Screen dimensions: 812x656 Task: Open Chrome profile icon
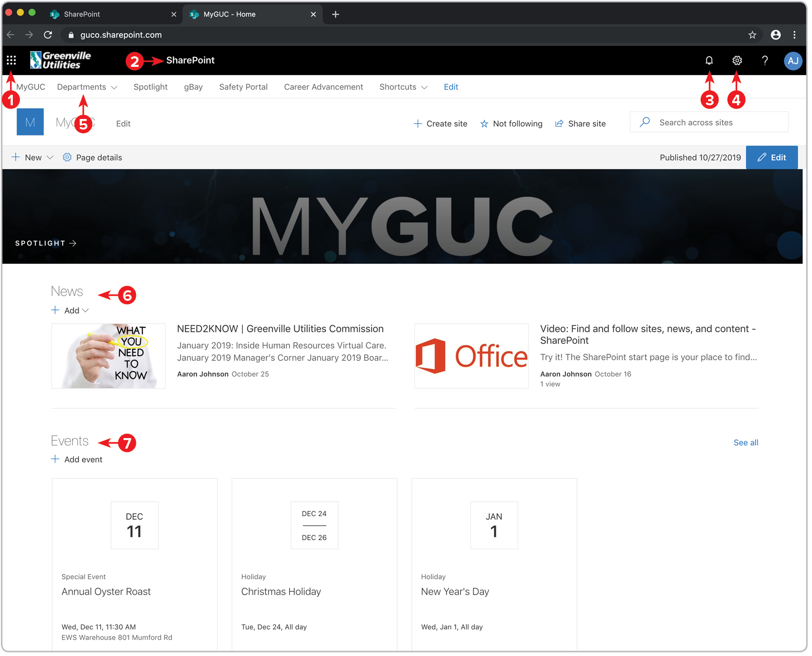coord(776,35)
